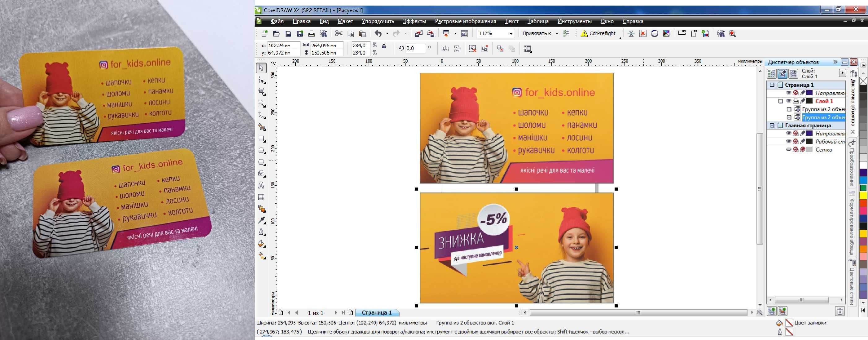The height and width of the screenshot is (340, 868).
Task: Switch to the Страница 1 page tab
Action: (377, 312)
